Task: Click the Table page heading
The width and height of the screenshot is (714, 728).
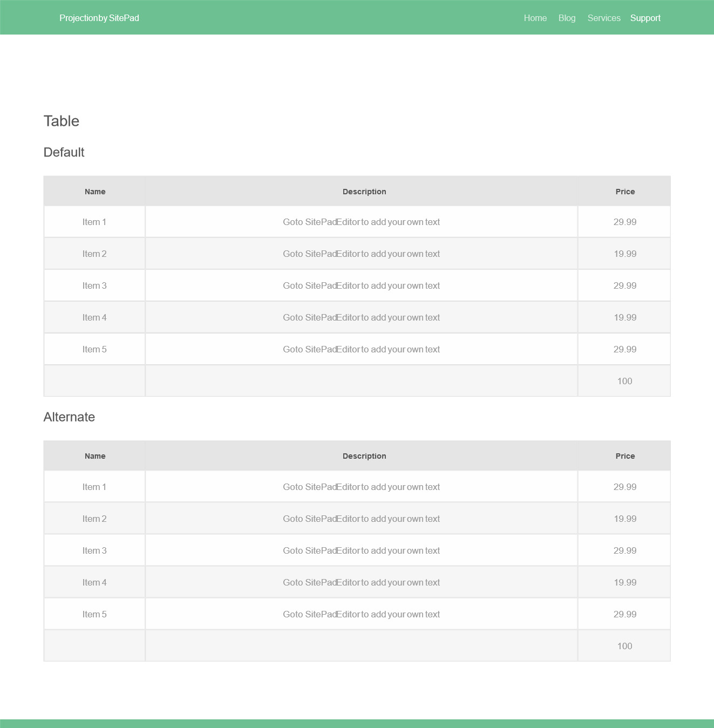Action: click(62, 121)
